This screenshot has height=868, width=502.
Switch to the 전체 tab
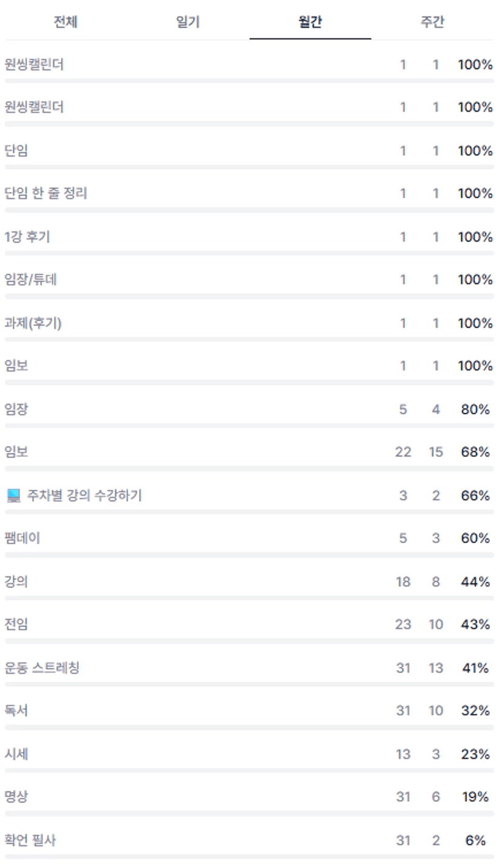coord(66,23)
